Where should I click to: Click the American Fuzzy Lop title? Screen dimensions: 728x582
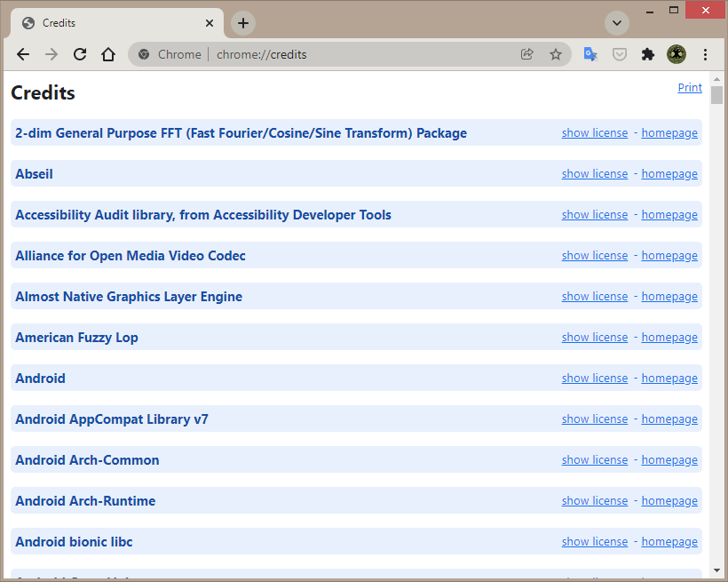76,338
